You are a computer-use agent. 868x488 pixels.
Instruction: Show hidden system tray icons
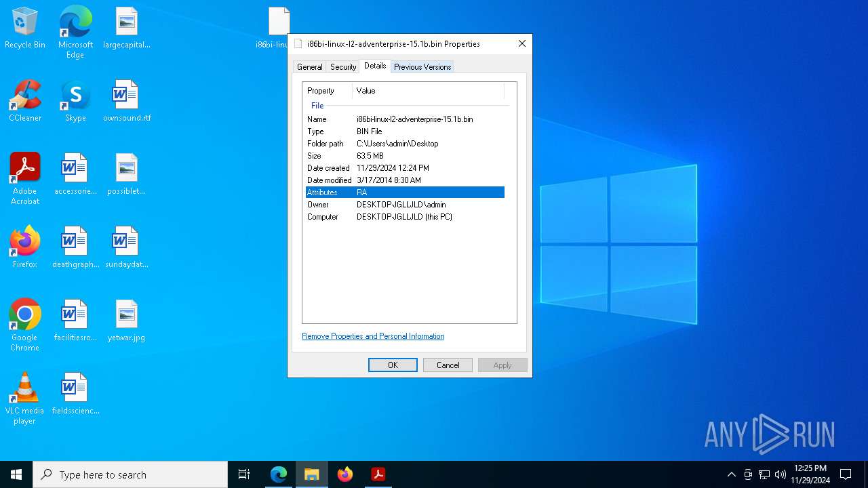[x=731, y=474]
